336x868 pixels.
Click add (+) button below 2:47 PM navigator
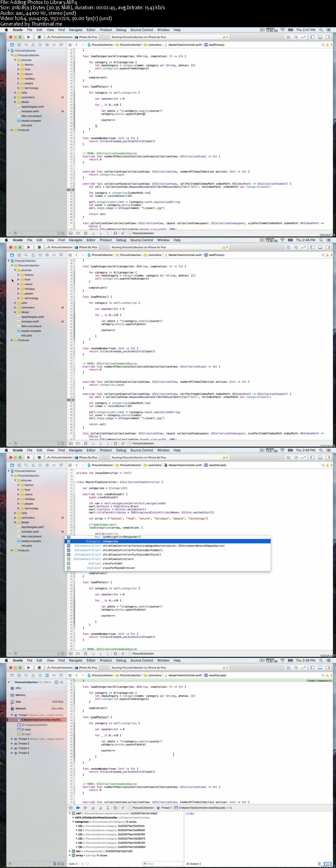(x=10, y=233)
